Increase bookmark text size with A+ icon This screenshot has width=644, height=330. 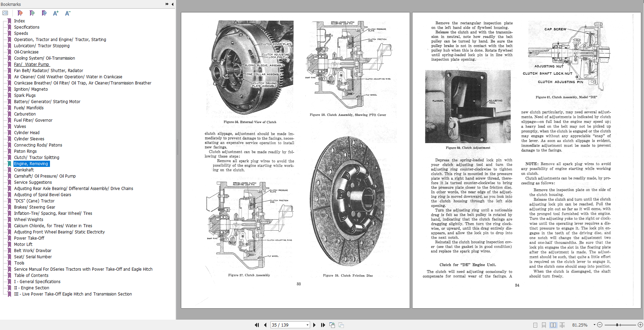55,13
